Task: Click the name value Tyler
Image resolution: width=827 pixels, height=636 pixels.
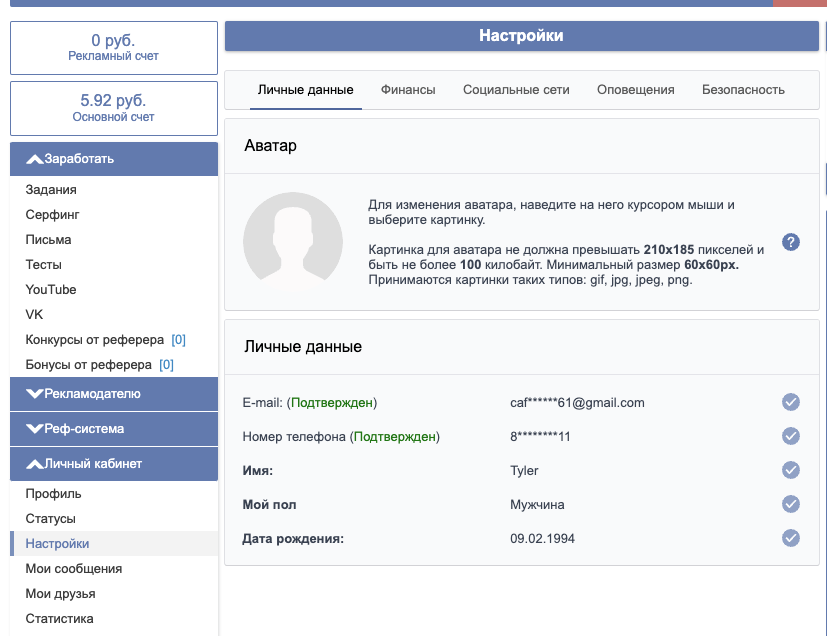Action: tap(524, 470)
